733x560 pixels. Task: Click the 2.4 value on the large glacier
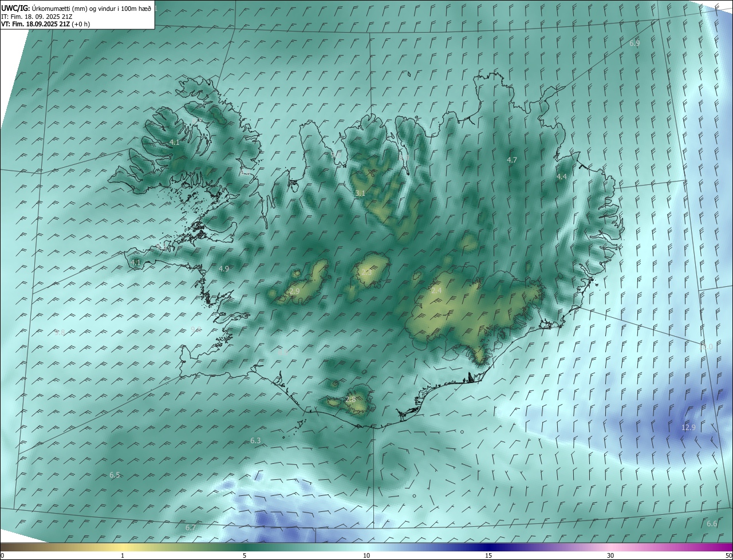436,291
